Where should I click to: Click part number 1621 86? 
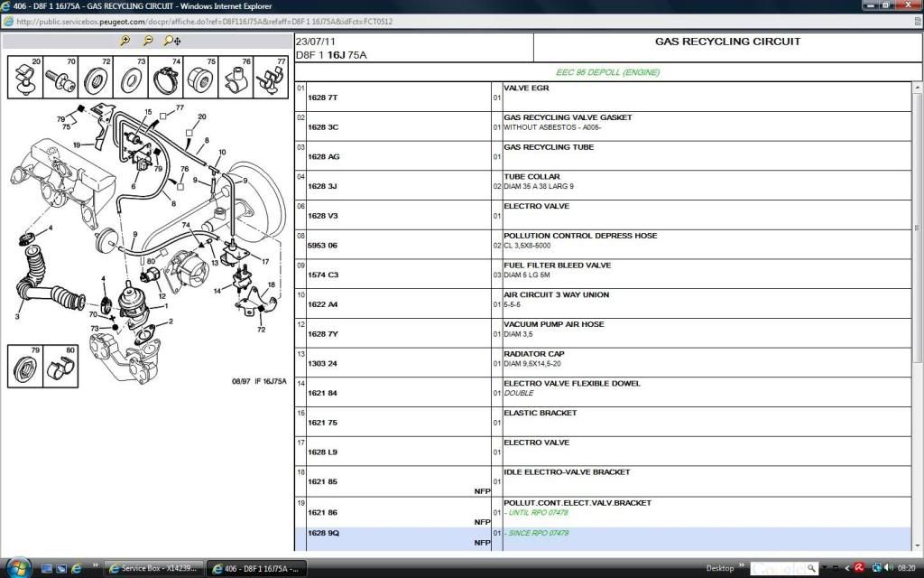click(322, 513)
